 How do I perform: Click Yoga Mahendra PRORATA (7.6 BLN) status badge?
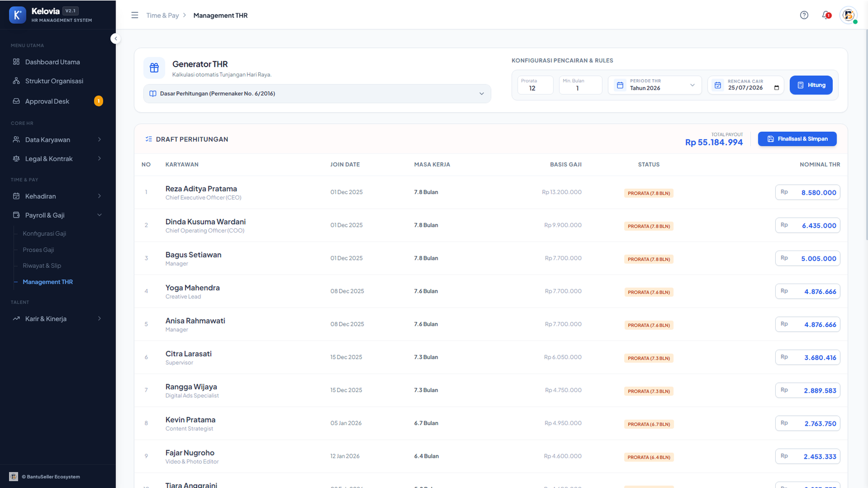649,292
